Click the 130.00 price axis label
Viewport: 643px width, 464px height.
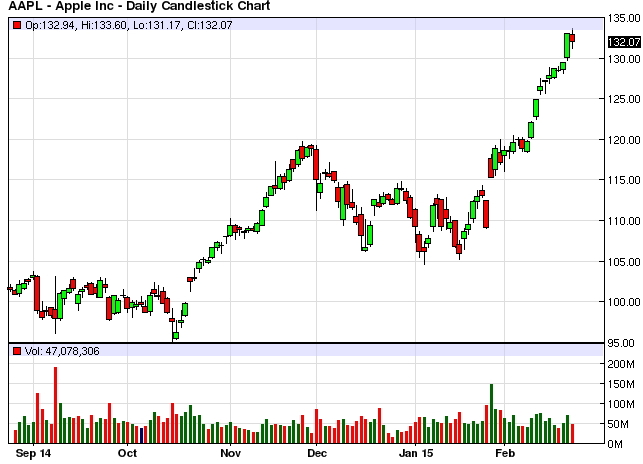(x=624, y=59)
